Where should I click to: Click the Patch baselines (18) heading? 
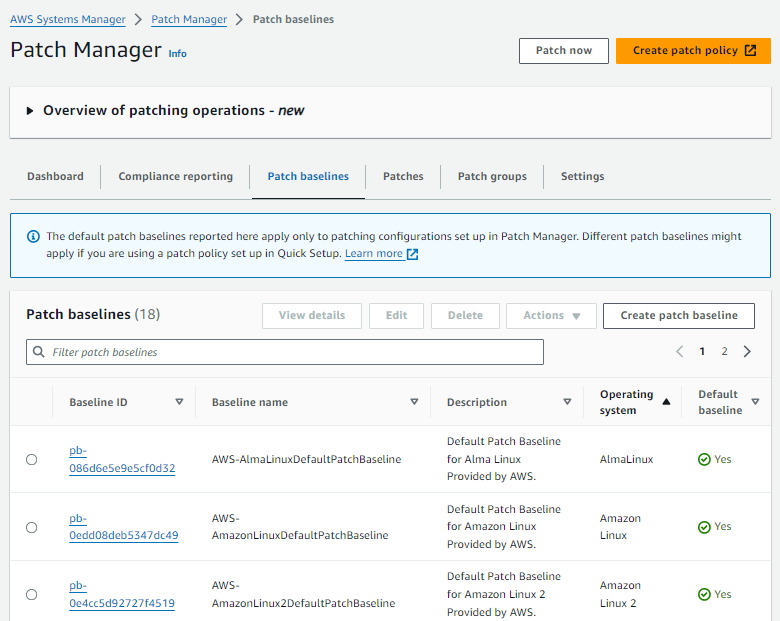(93, 314)
